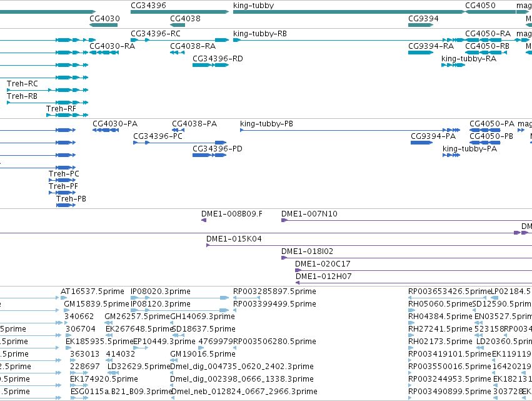The width and height of the screenshot is (532, 401).
Task: Select the RP003244953.5prime EST label
Action: [449, 380]
